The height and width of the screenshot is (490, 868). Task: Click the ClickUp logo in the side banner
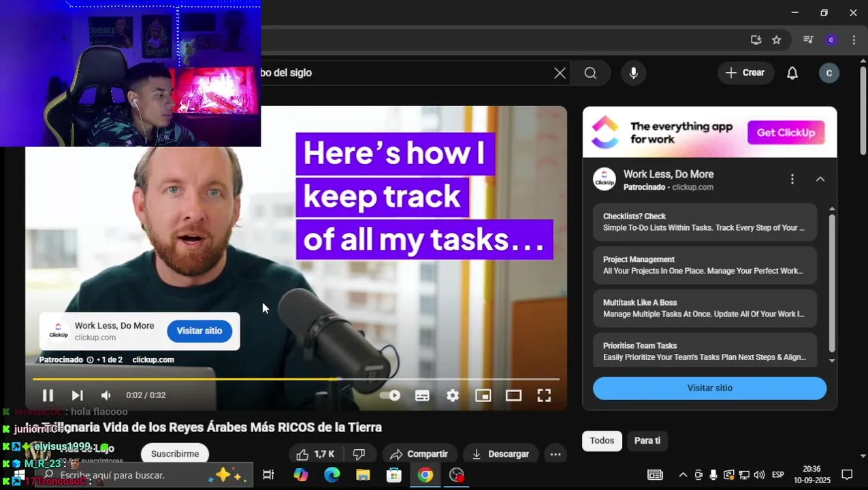tap(605, 132)
